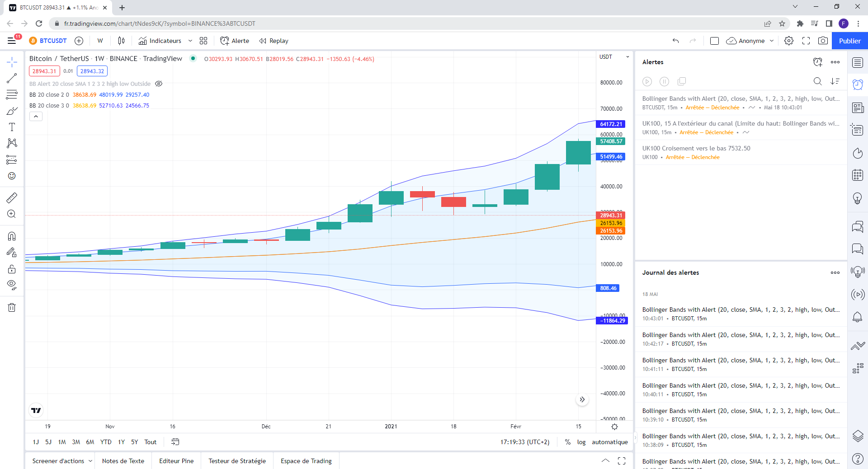This screenshot has width=868, height=469.
Task: Select the Tout date range
Action: pyautogui.click(x=151, y=442)
